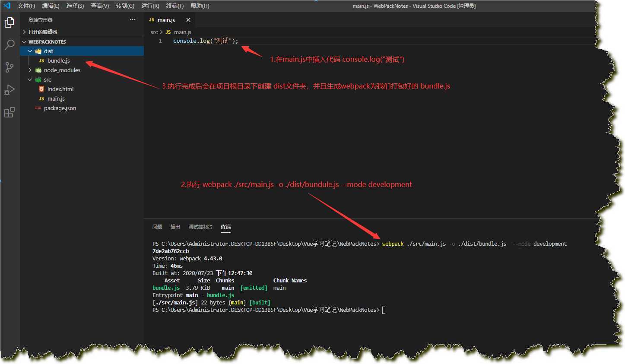Image resolution: width=625 pixels, height=364 pixels.
Task: Open the 选择(S) menu
Action: point(75,6)
